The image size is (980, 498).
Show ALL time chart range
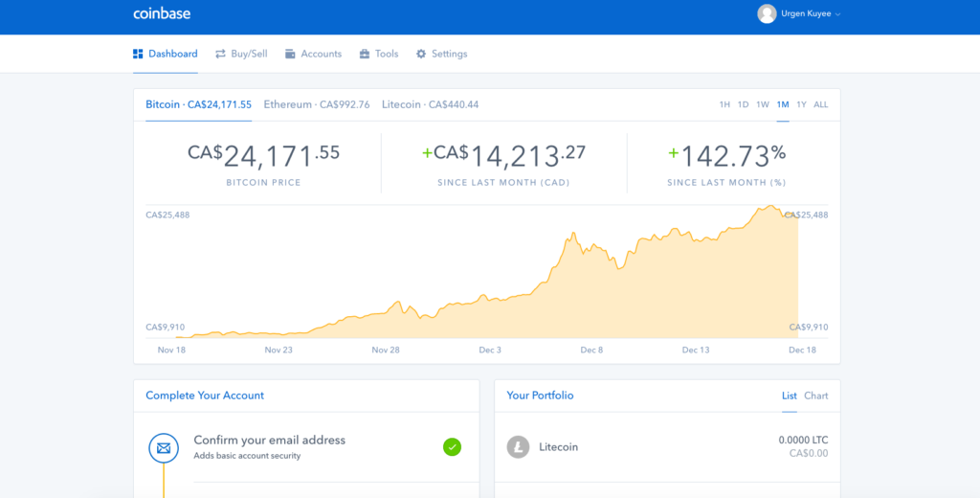[x=820, y=104]
